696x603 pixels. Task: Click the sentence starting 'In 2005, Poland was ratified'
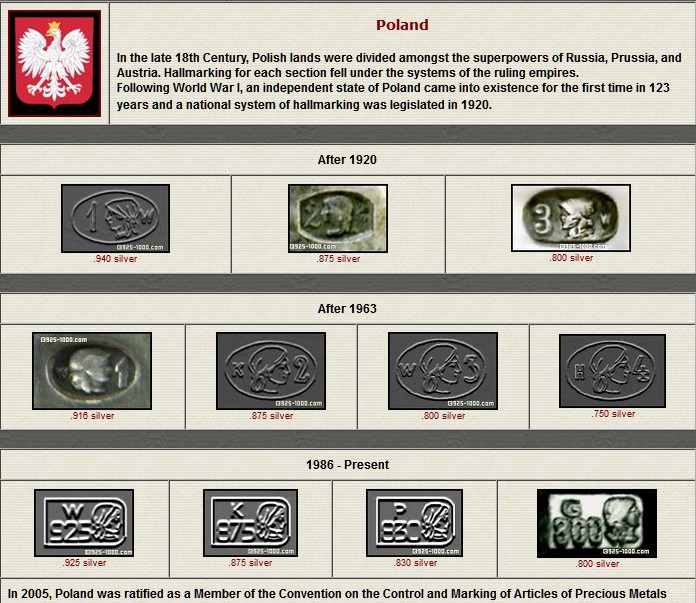pyautogui.click(x=337, y=594)
